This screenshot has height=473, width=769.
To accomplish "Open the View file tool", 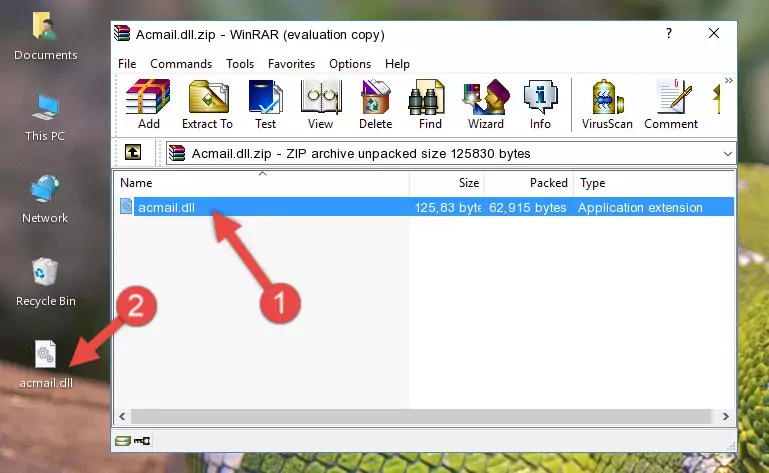I will [x=320, y=104].
